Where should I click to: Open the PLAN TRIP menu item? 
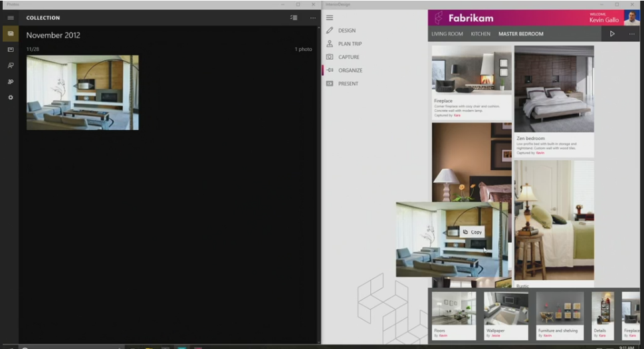tap(350, 43)
